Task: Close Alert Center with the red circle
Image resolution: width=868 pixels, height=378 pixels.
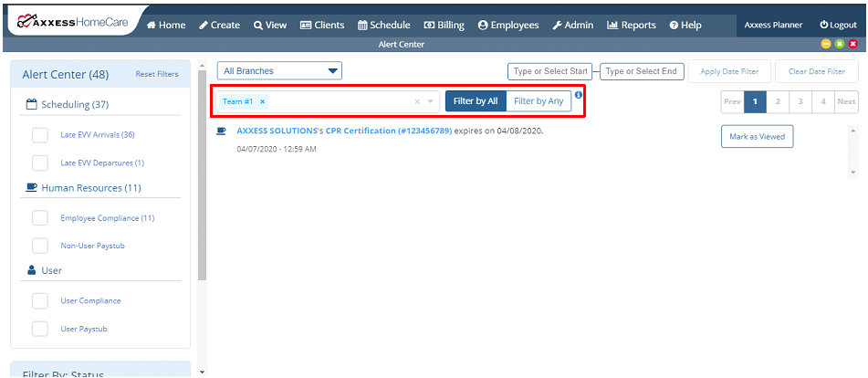Action: coord(853,44)
